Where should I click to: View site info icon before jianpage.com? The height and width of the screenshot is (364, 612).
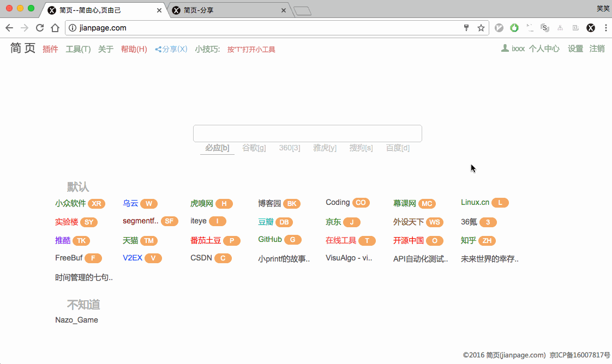click(73, 28)
